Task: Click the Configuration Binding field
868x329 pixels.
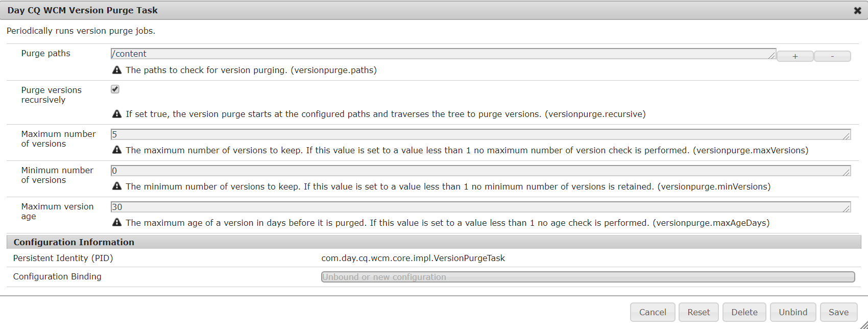Action: tap(588, 277)
